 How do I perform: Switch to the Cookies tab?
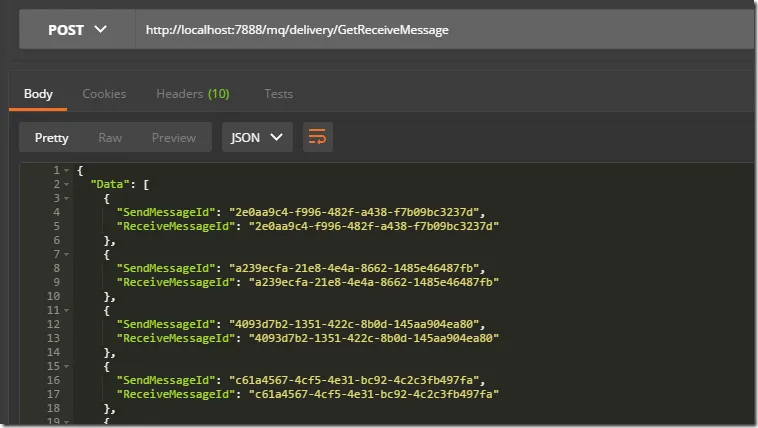104,94
